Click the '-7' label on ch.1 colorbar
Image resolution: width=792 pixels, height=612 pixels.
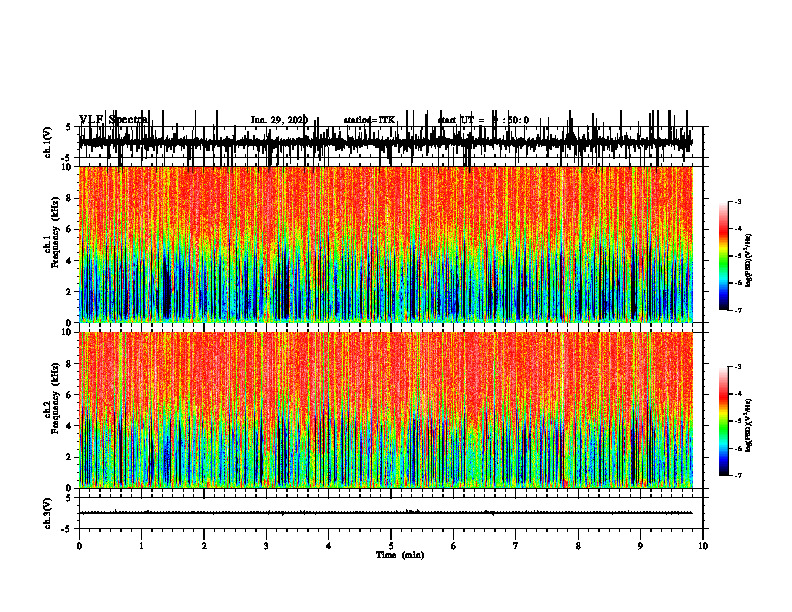click(x=738, y=310)
